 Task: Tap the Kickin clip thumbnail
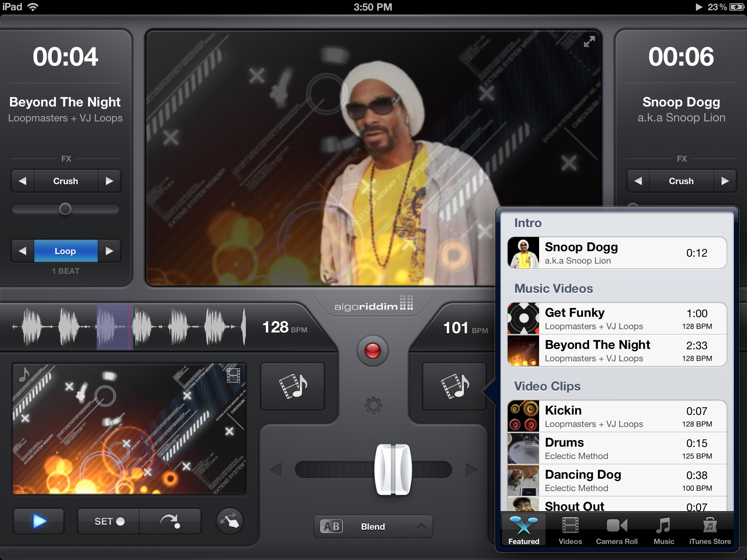point(523,416)
